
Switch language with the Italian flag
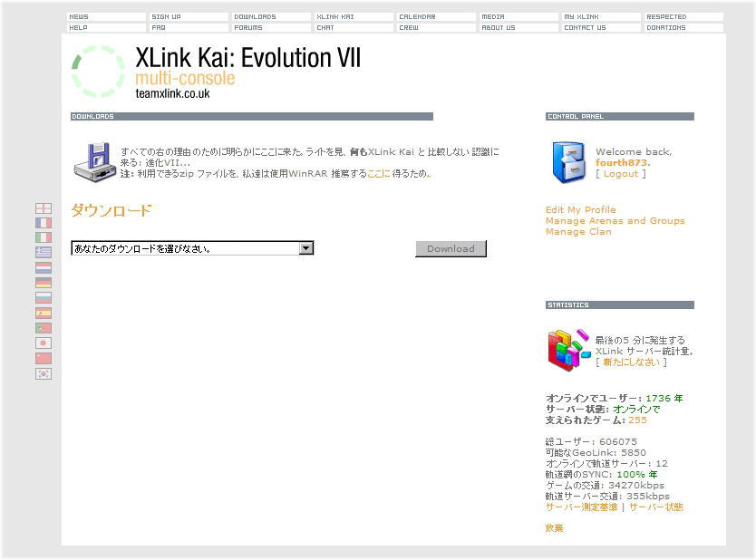44,238
